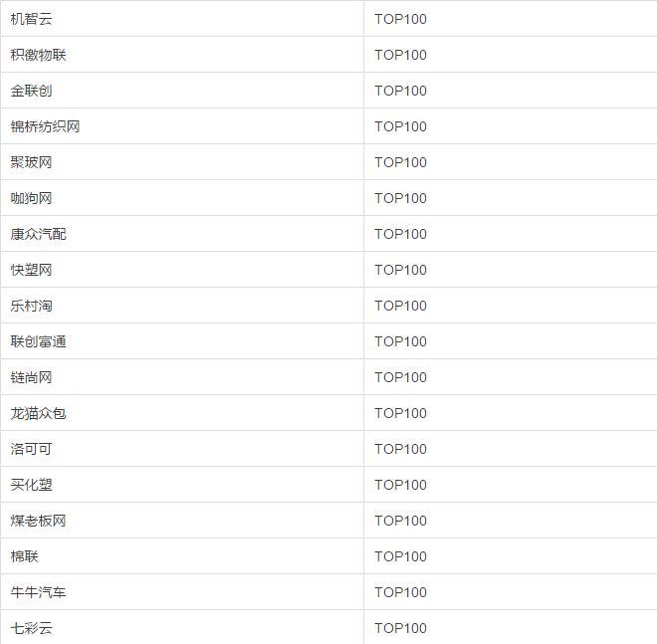Click 康众汽配 in the table

[39, 234]
